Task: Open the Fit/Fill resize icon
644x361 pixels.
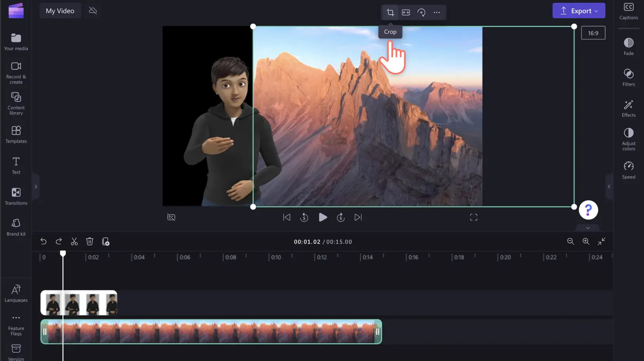Action: [x=406, y=12]
